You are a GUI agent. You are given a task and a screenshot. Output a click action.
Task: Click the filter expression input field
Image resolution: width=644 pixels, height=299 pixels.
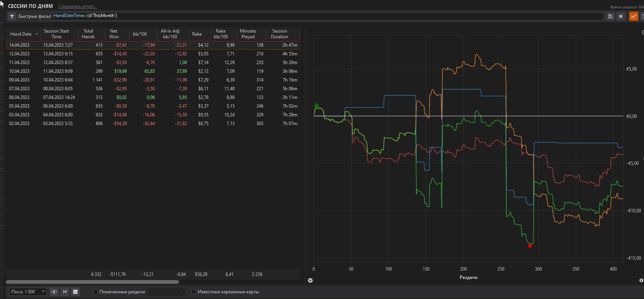327,16
